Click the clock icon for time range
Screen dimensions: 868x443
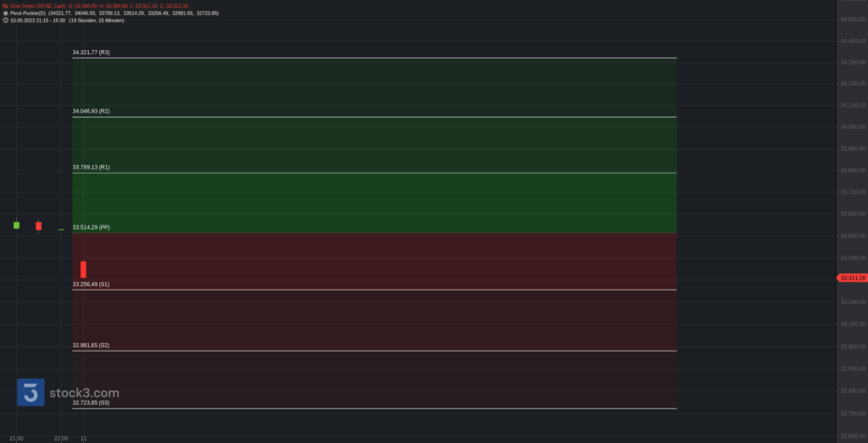[x=6, y=20]
